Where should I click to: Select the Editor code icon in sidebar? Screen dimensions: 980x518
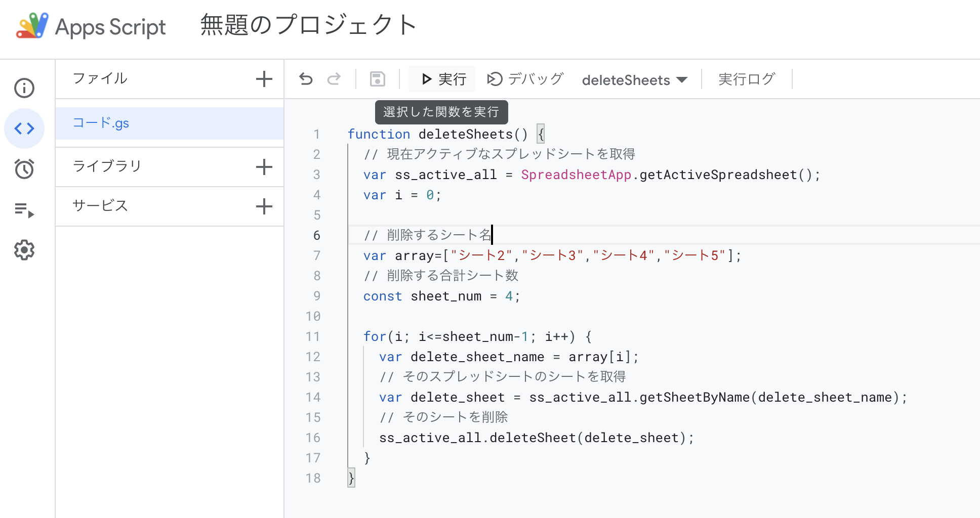point(24,128)
